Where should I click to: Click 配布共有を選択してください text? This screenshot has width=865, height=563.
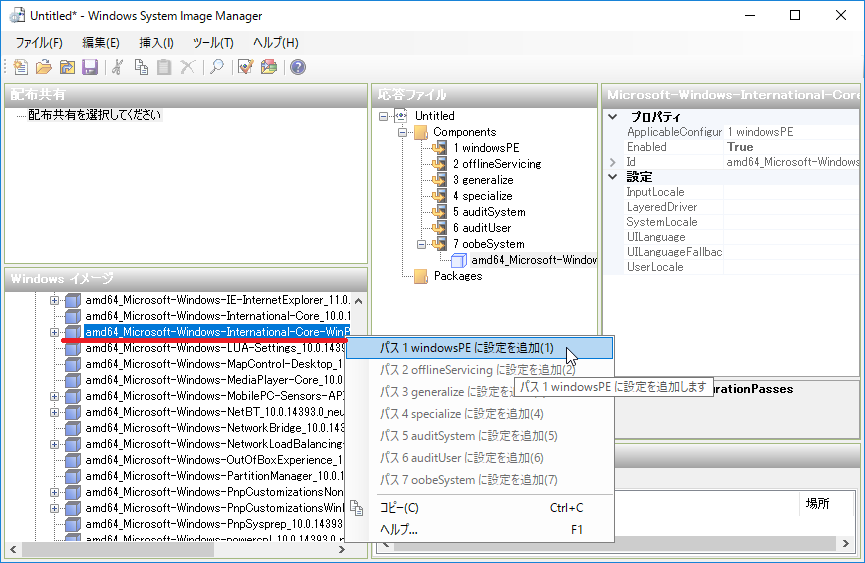(x=94, y=115)
